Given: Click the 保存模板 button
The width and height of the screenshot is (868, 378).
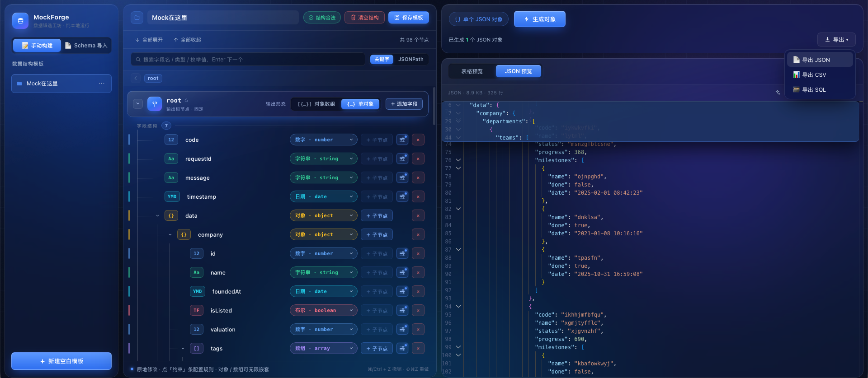Looking at the screenshot, I should 409,18.
